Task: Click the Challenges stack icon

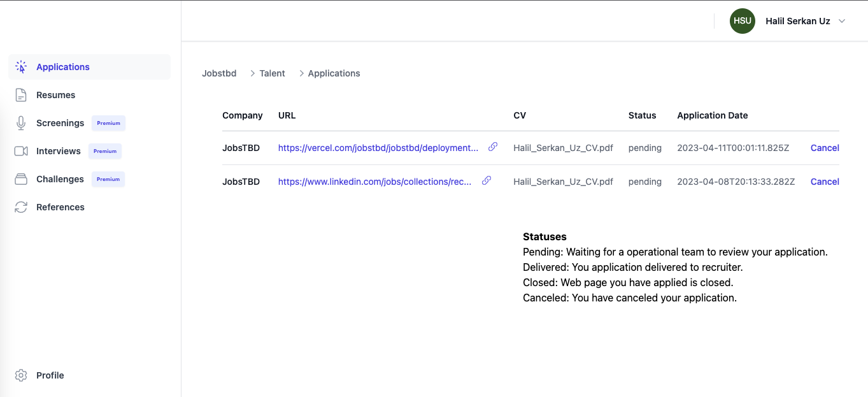Action: [x=21, y=179]
